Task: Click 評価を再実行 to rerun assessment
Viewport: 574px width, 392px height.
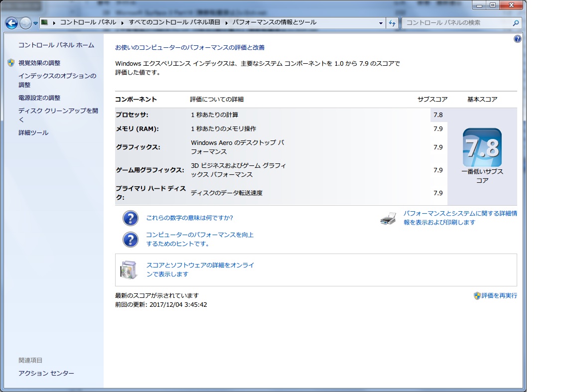Action: (x=499, y=295)
